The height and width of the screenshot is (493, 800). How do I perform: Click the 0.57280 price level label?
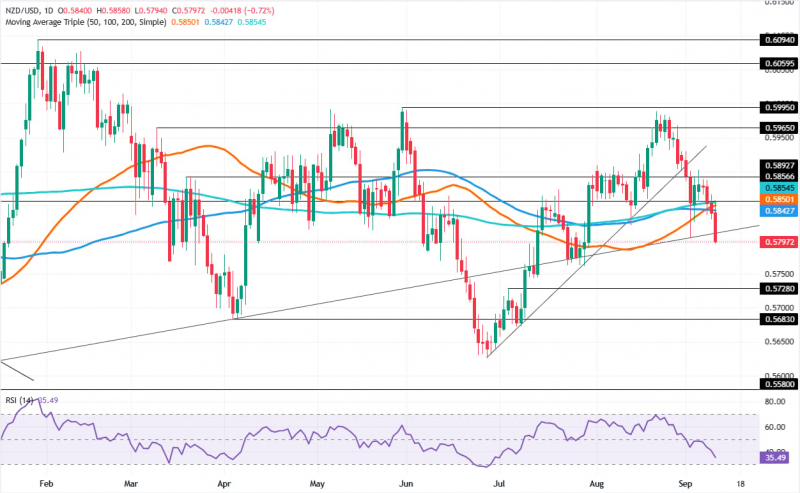[x=778, y=289]
